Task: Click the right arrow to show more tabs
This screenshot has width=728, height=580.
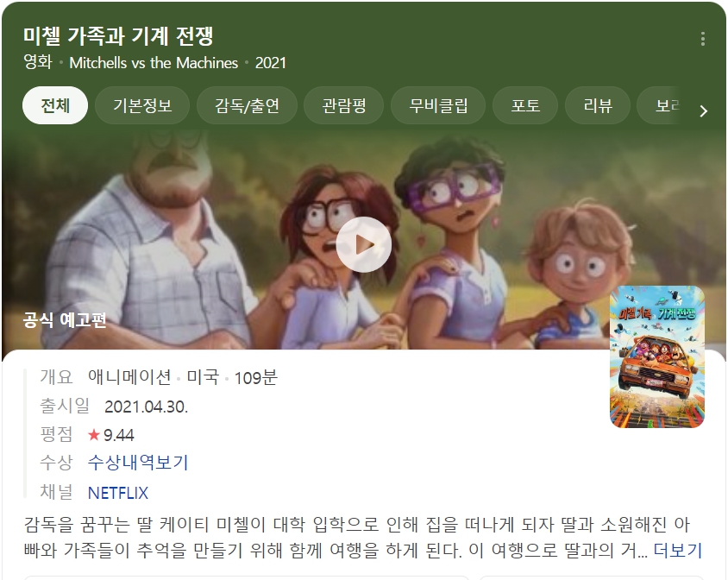Action: coord(704,110)
